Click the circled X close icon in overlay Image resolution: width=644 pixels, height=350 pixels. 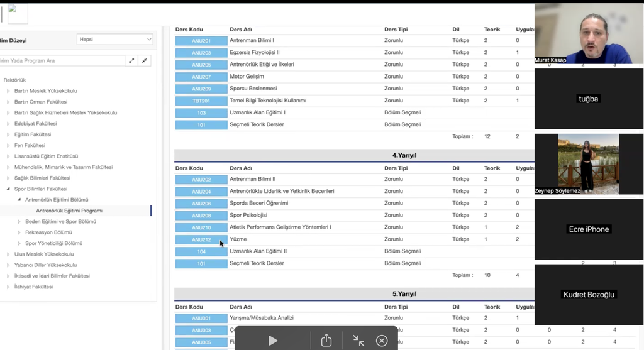[382, 340]
